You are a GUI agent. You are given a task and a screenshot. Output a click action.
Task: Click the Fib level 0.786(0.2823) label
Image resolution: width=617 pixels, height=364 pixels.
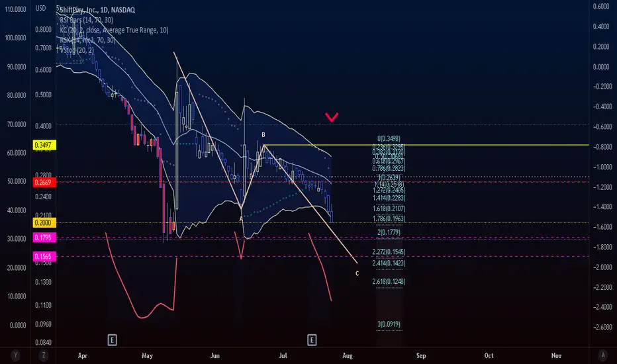[x=389, y=168]
